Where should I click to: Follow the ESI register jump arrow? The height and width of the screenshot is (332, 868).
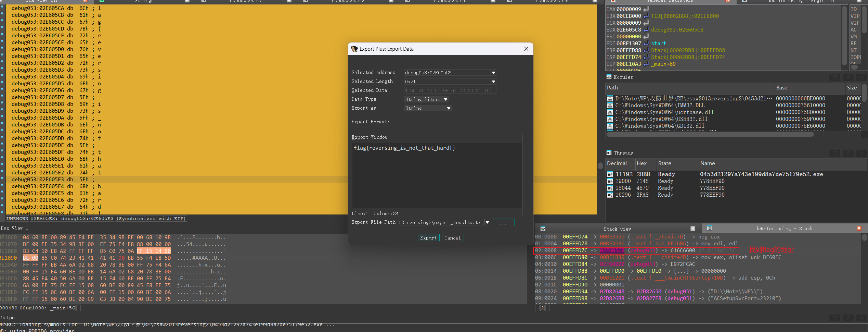click(x=646, y=36)
